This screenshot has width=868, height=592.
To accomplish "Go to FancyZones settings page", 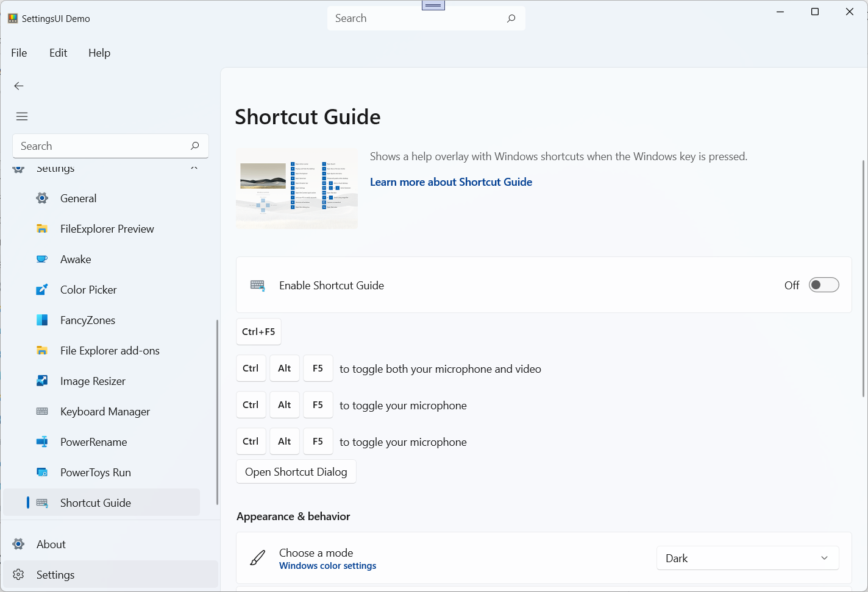I will coord(102,320).
